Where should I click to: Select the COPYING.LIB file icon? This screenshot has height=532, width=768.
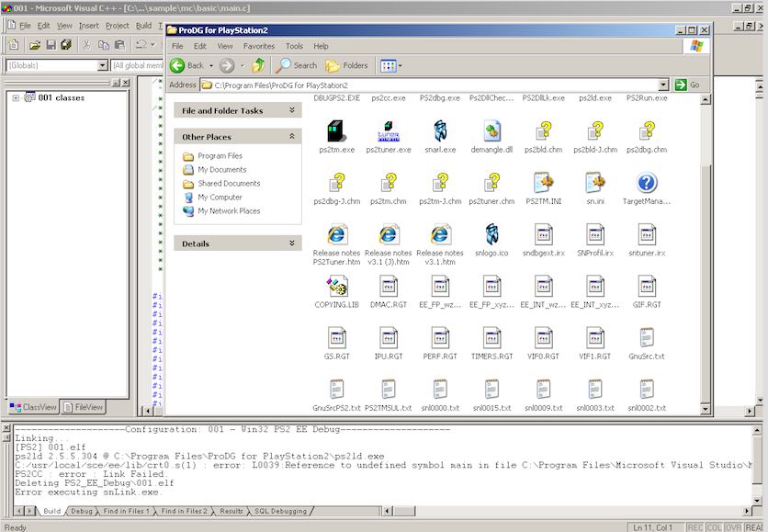pyautogui.click(x=336, y=287)
